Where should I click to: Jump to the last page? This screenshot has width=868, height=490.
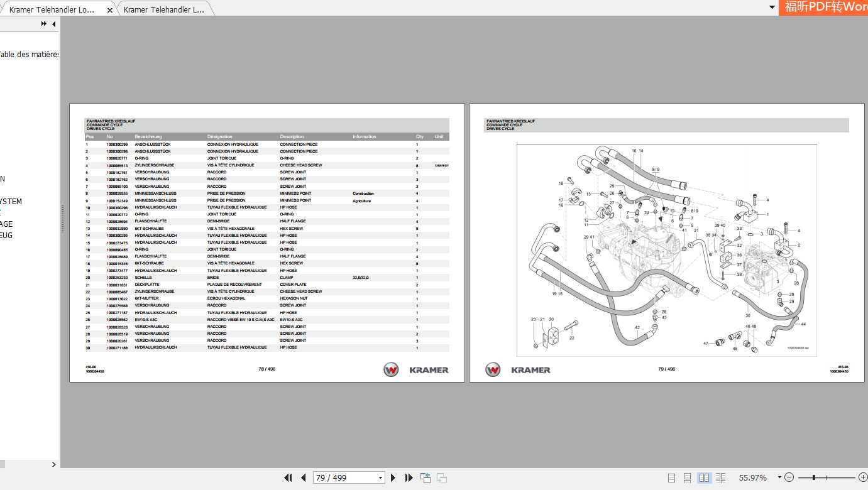coord(409,478)
